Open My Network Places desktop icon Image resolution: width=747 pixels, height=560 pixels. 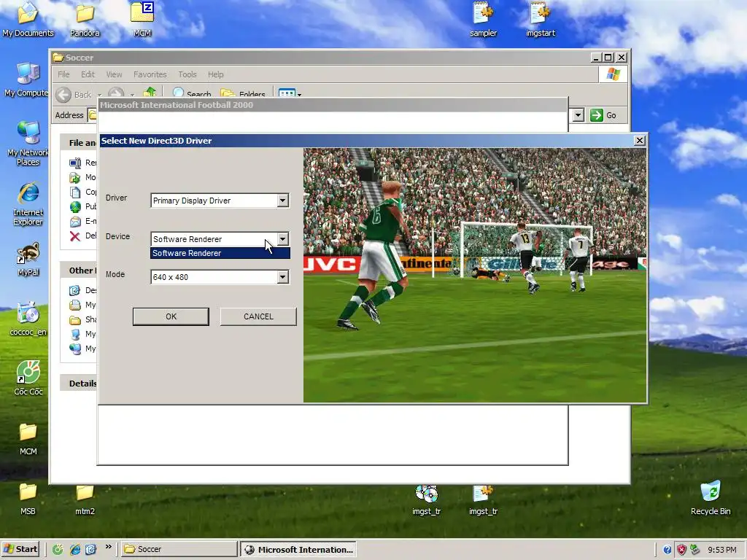[28, 144]
